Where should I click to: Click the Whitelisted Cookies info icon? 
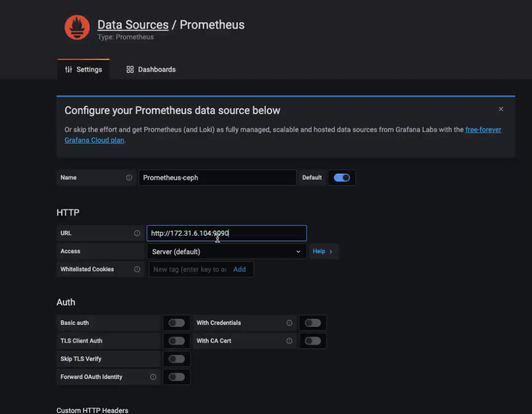point(137,269)
